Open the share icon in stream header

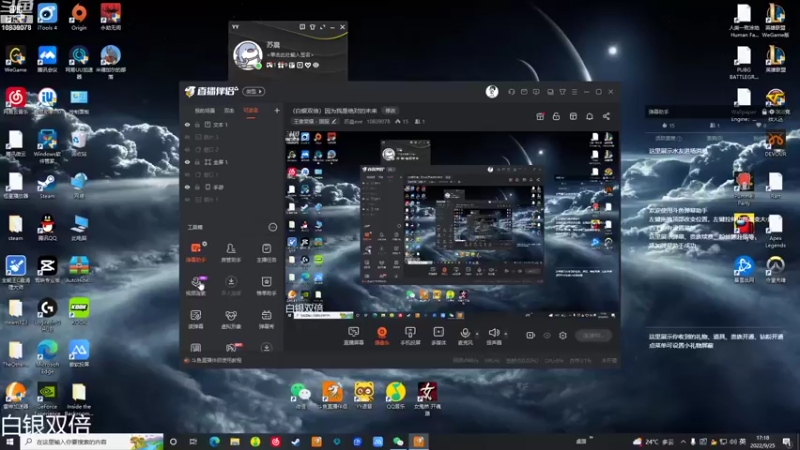606,116
